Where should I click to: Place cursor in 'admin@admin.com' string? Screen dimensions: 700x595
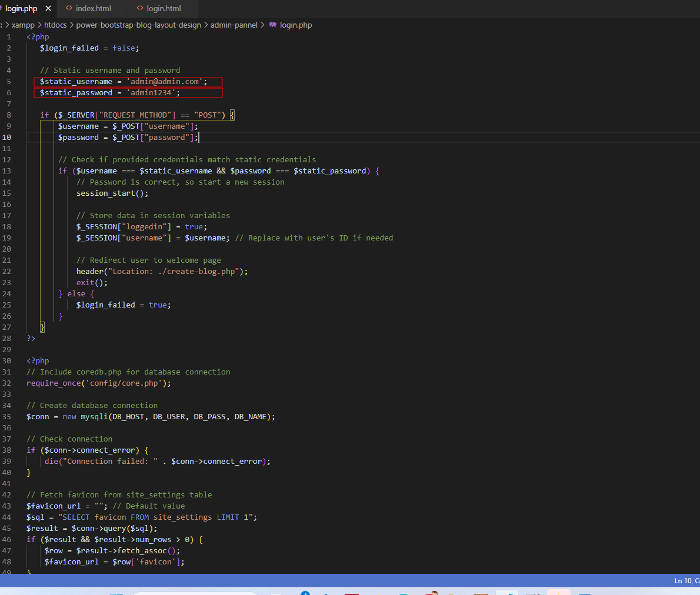pos(165,82)
